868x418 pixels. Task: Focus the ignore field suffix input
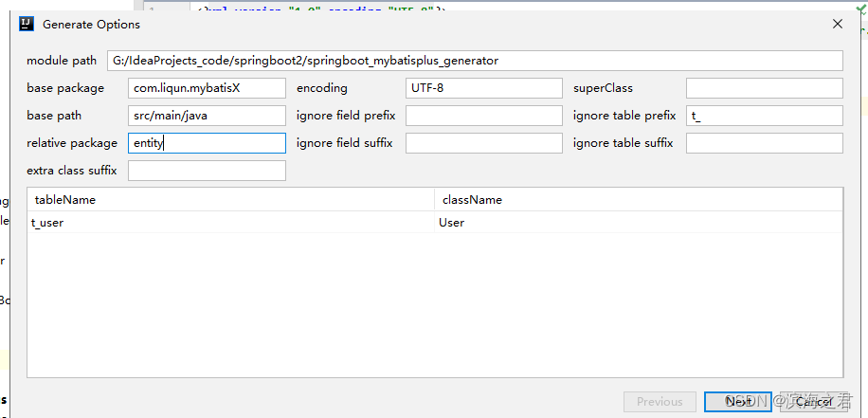[x=484, y=143]
